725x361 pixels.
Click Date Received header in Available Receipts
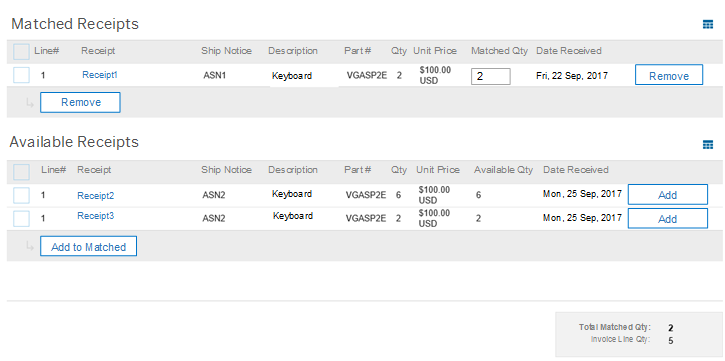[x=576, y=170]
